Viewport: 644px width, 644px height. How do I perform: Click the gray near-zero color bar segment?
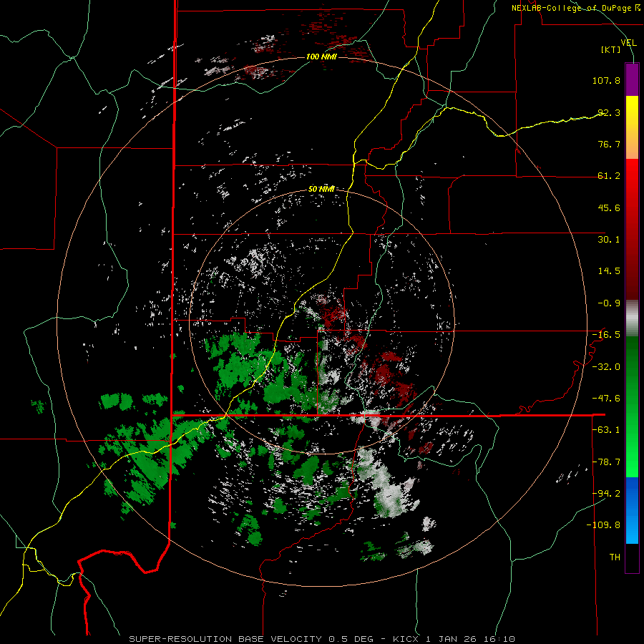[x=632, y=318]
